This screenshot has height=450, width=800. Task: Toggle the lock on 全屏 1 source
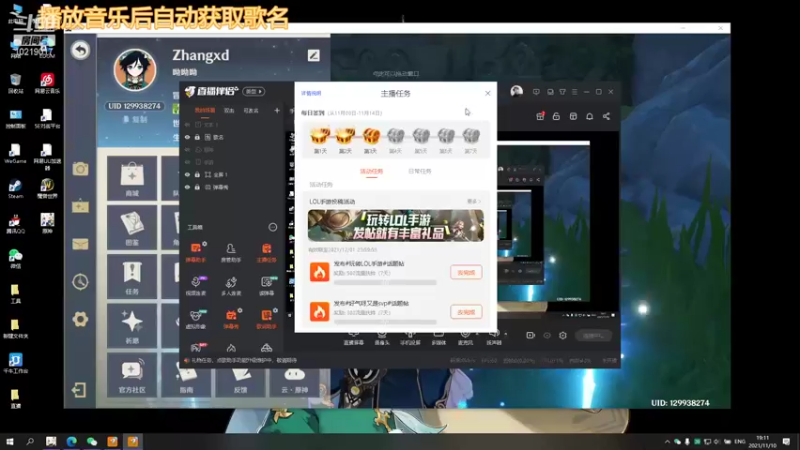[x=197, y=174]
